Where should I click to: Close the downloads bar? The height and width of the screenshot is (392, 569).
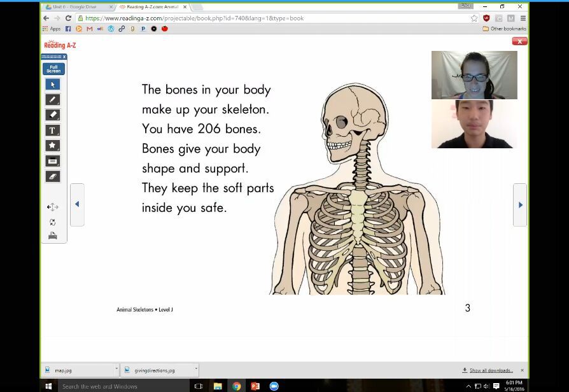pos(522,370)
